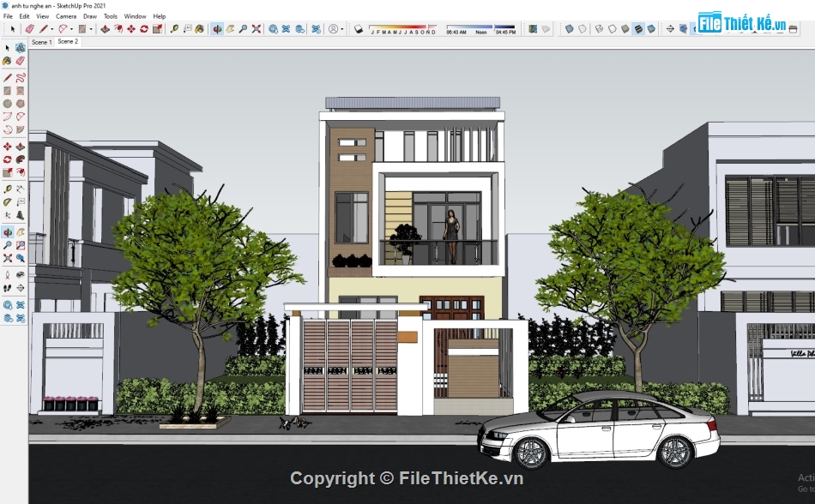
Task: Activate the Zoom Window tool
Action: click(x=21, y=245)
